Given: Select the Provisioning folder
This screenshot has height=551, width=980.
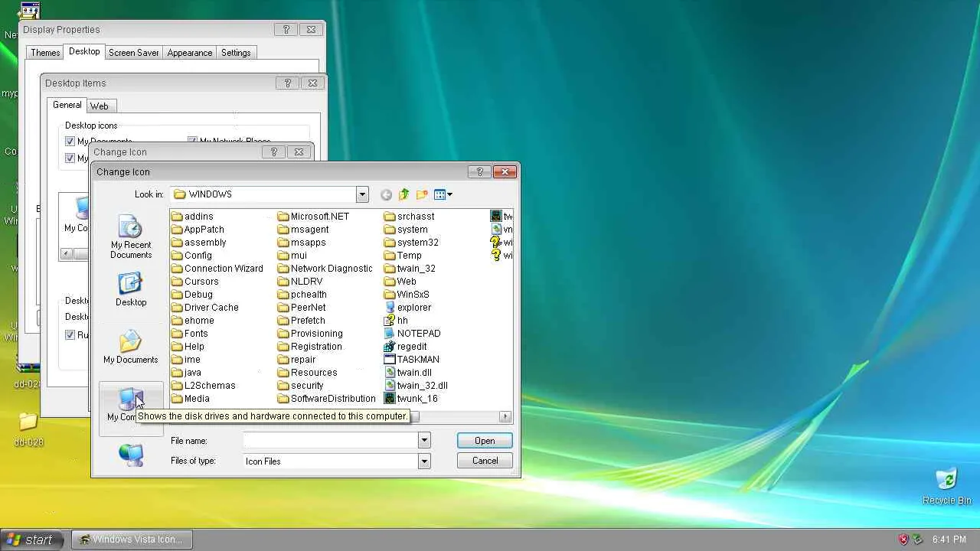Looking at the screenshot, I should coord(311,334).
